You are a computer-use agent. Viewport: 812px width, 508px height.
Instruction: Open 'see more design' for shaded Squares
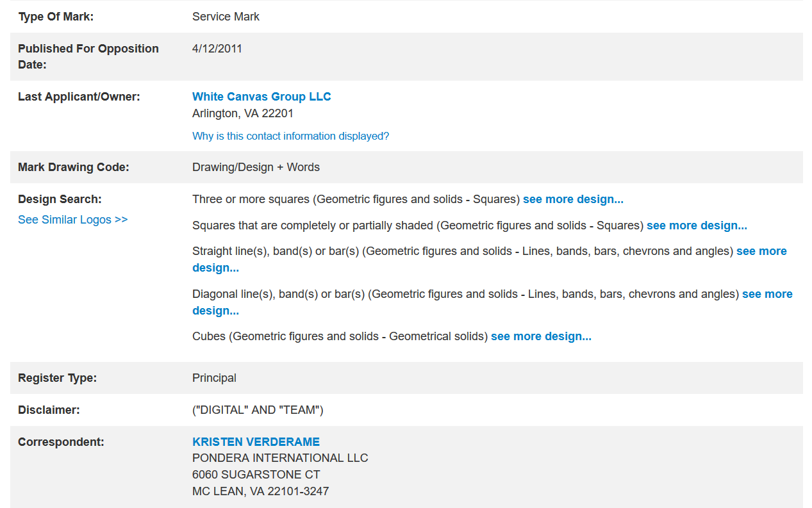(x=697, y=225)
